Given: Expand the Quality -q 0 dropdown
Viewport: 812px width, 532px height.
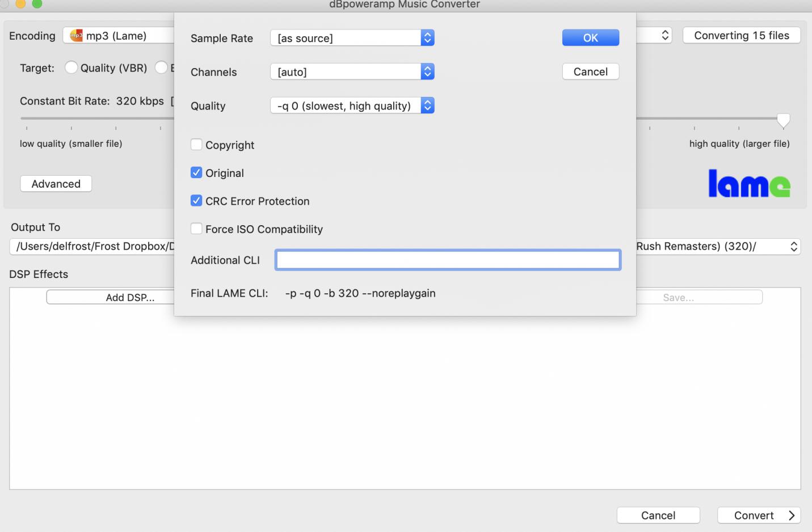Looking at the screenshot, I should pyautogui.click(x=352, y=105).
